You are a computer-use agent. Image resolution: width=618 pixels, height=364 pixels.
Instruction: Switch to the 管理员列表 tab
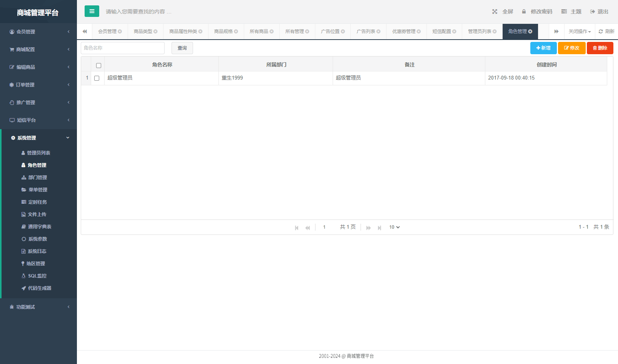(479, 31)
